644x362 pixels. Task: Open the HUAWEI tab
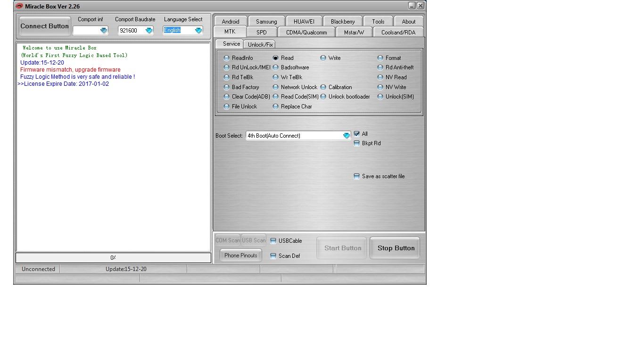304,21
